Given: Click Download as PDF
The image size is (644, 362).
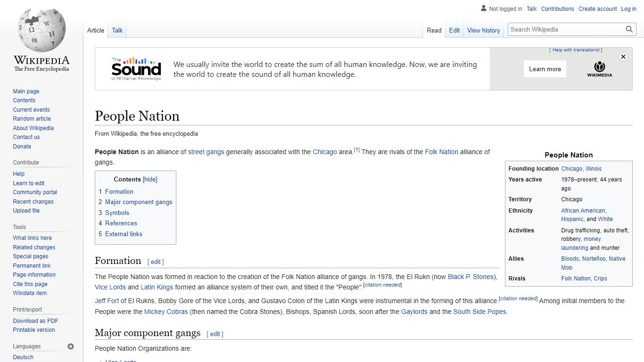Looking at the screenshot, I should point(35,321).
